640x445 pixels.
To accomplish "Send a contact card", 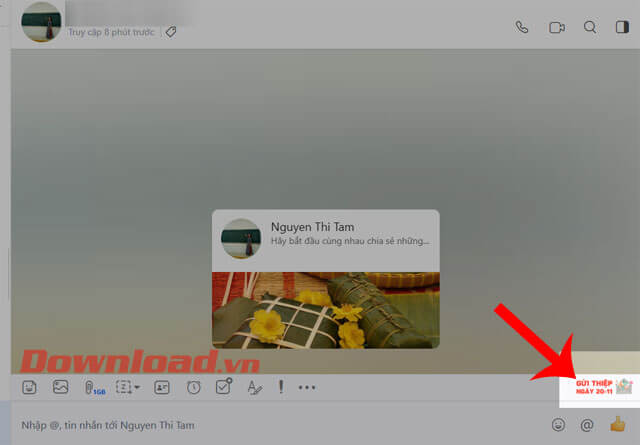I will 162,387.
